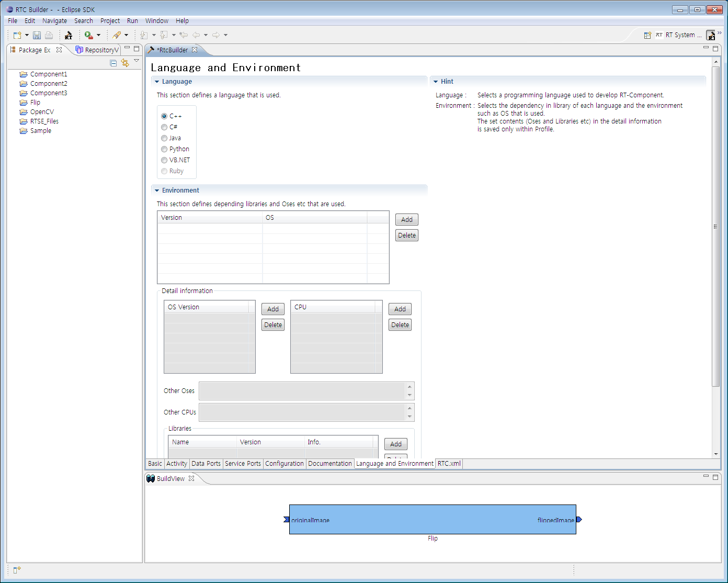Open the External Tools dropdown arrow
This screenshot has height=583, width=728.
coord(98,35)
